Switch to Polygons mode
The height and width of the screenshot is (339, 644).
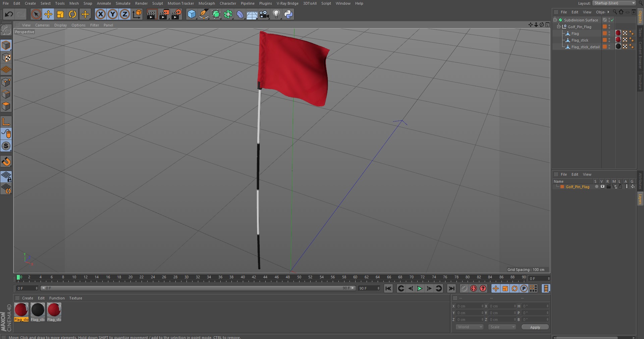point(6,106)
